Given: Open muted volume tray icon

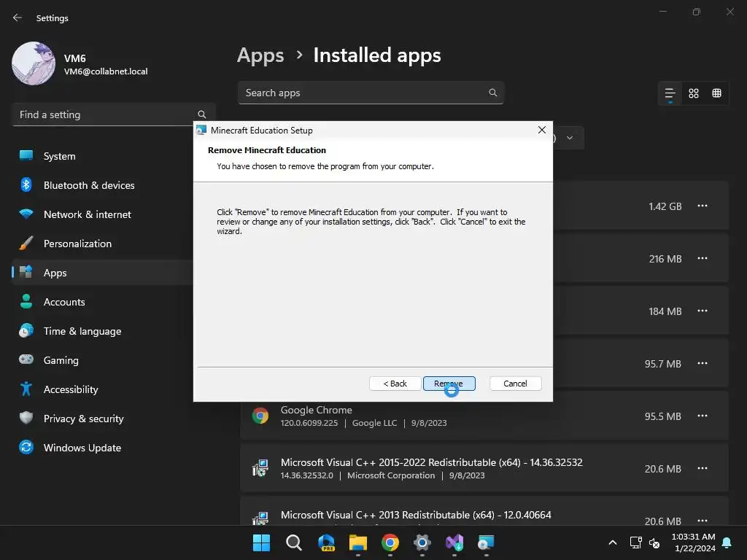Looking at the screenshot, I should click(654, 542).
